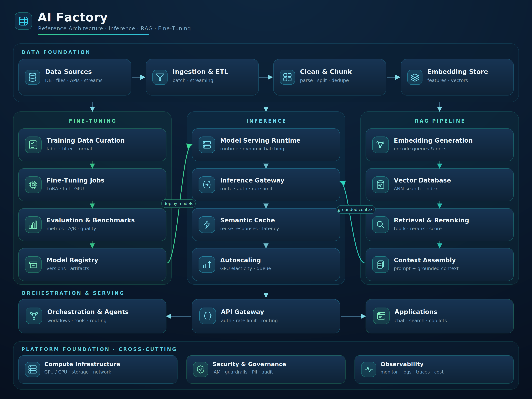Image resolution: width=532 pixels, height=399 pixels.
Task: Click the Training Data Curation checklist icon
Action: pos(33,145)
